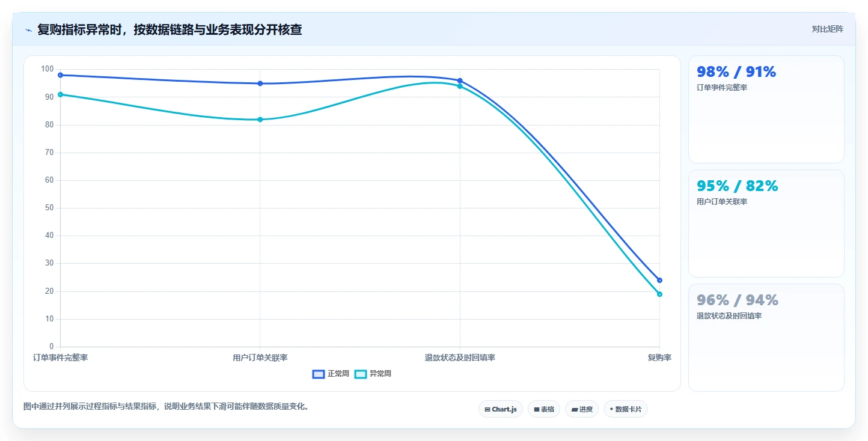The height and width of the screenshot is (441, 868).
Task: Click 异常周 data point at 复购率
Action: pyautogui.click(x=659, y=294)
